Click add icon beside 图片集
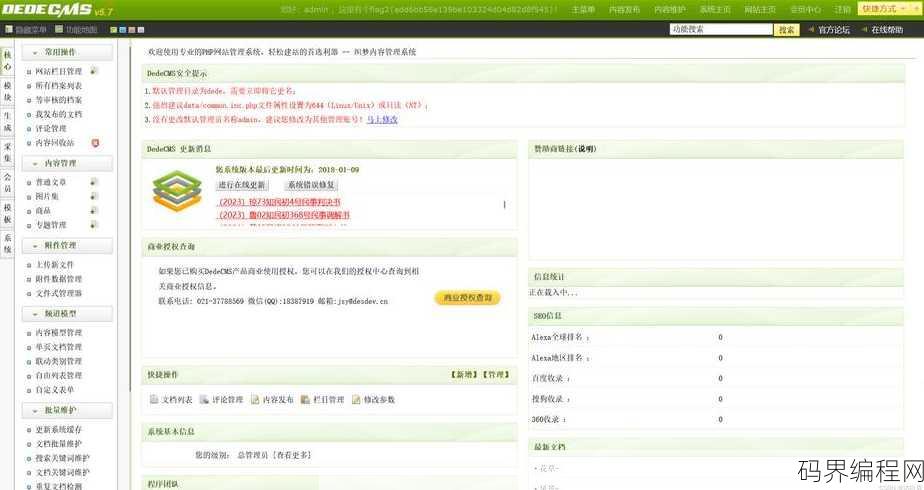Image resolution: width=924 pixels, height=490 pixels. pyautogui.click(x=94, y=196)
